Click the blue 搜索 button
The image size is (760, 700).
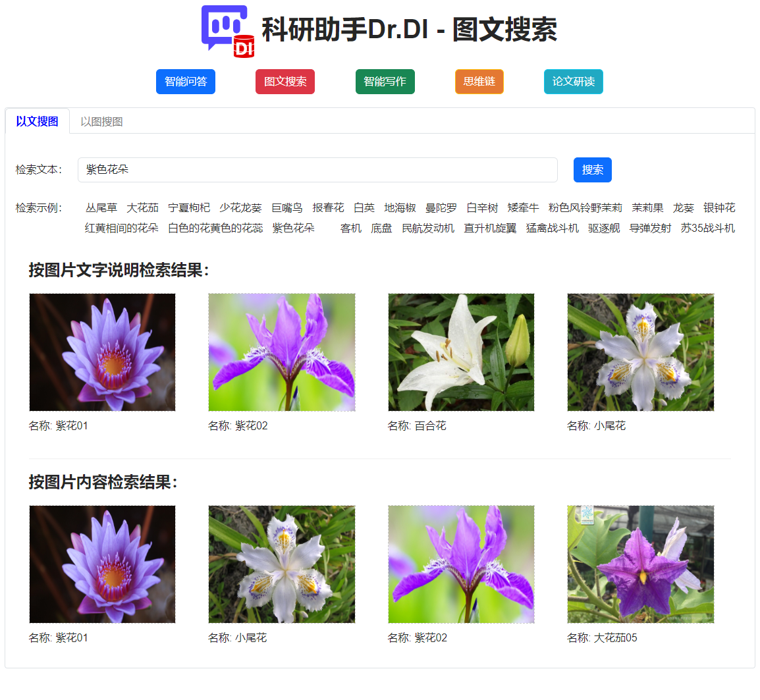pos(592,170)
